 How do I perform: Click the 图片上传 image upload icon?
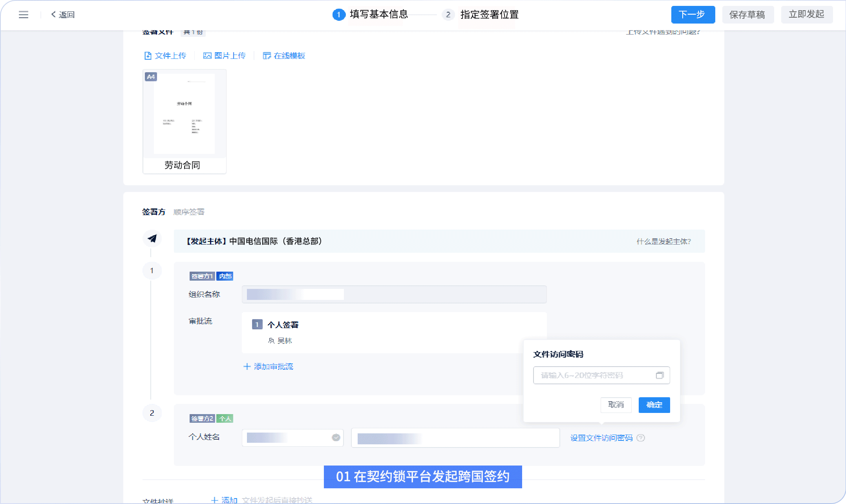[x=207, y=55]
